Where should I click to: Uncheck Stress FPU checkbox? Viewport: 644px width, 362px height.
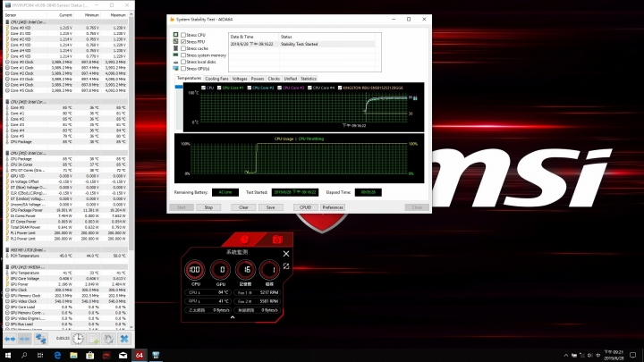click(x=183, y=42)
